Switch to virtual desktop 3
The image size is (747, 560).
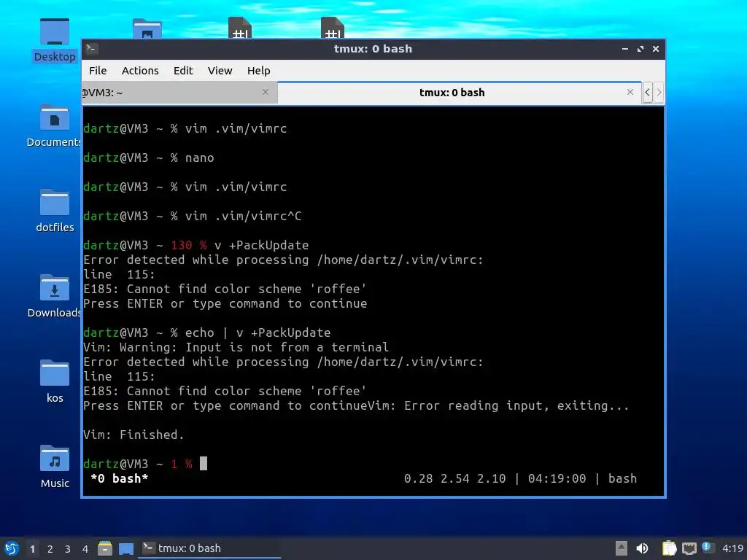pyautogui.click(x=68, y=548)
